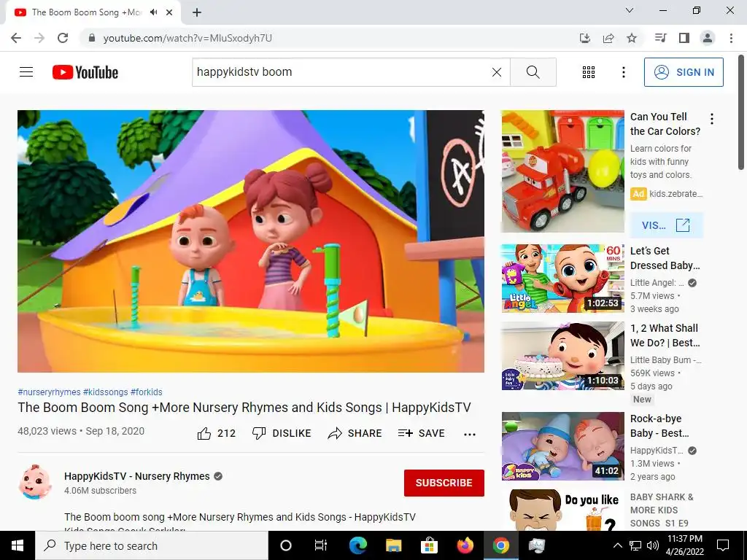Screen dimensions: 747x560
Task: Open Microsoft Store from taskbar
Action: pos(429,545)
